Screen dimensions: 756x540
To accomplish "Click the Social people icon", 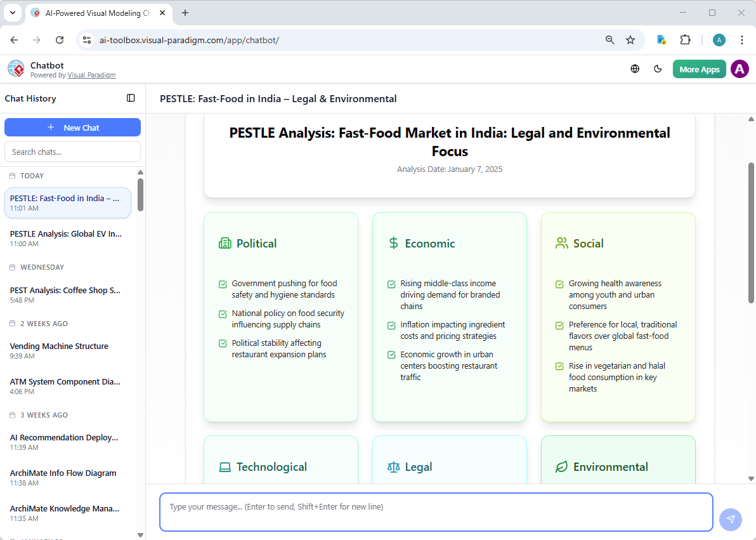I will [561, 242].
